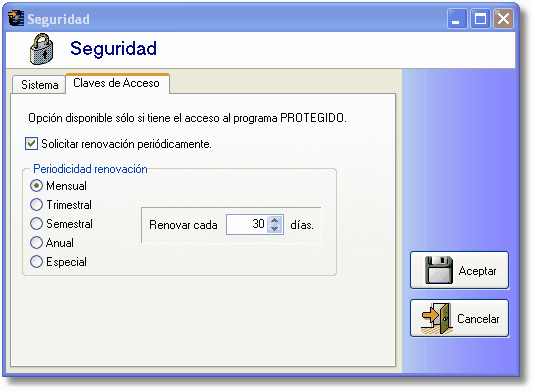This screenshot has width=534, height=391.
Task: Click the Opción disponible sólo notice text
Action: 187,118
